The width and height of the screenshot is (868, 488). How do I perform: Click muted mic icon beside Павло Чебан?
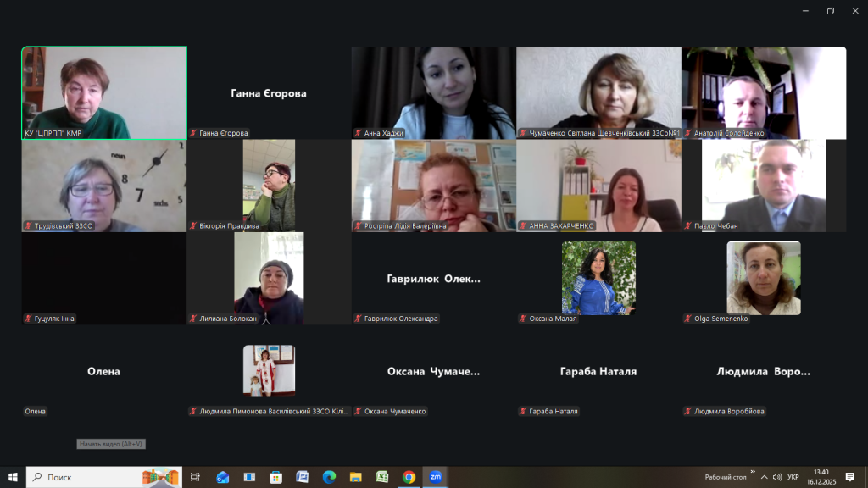(x=688, y=226)
